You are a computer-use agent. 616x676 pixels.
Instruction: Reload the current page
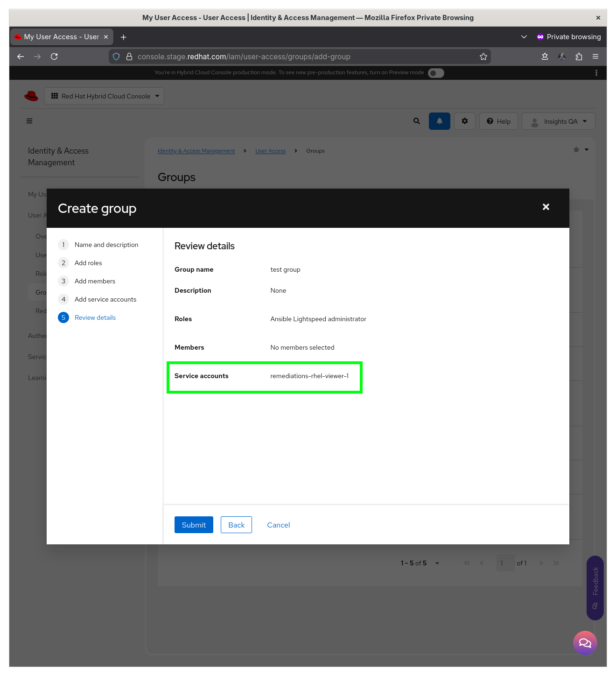coord(54,56)
